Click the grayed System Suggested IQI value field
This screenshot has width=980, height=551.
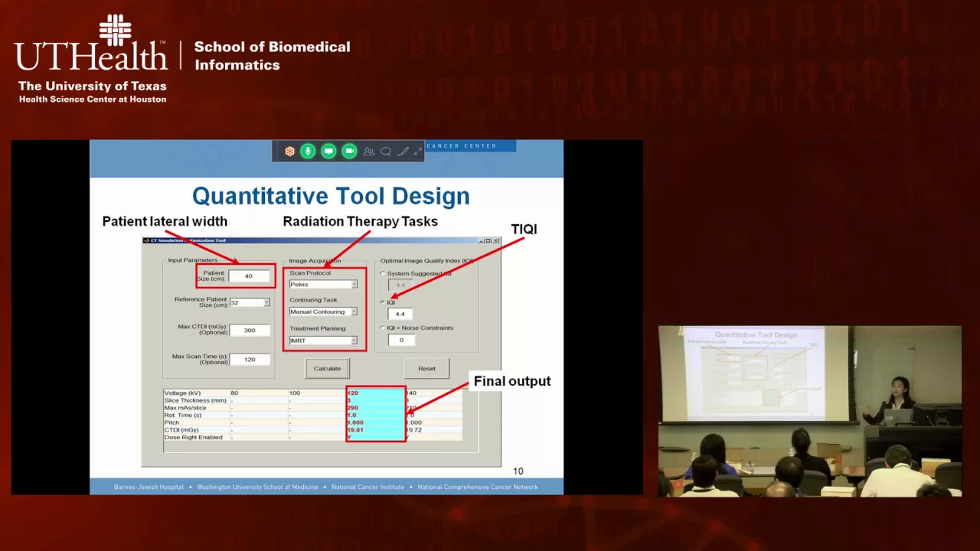(x=400, y=285)
